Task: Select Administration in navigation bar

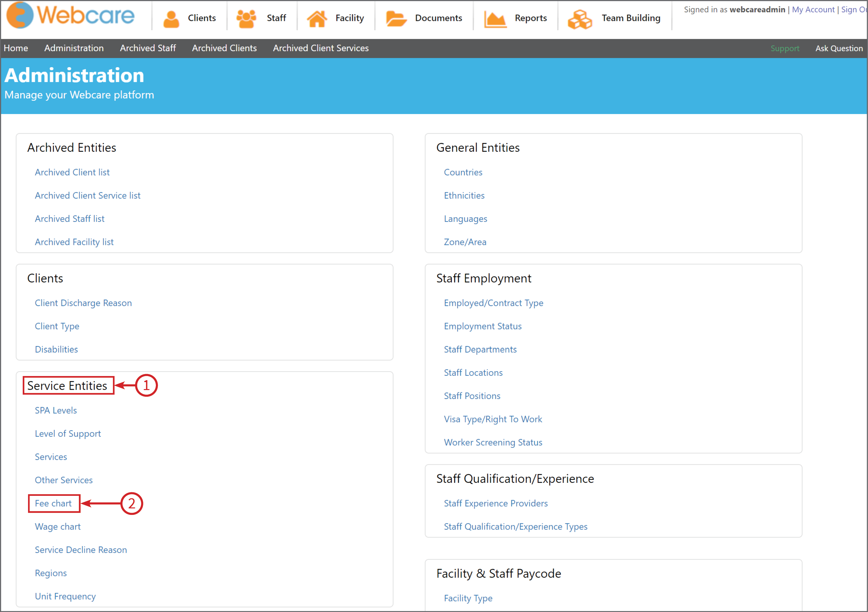Action: coord(74,48)
